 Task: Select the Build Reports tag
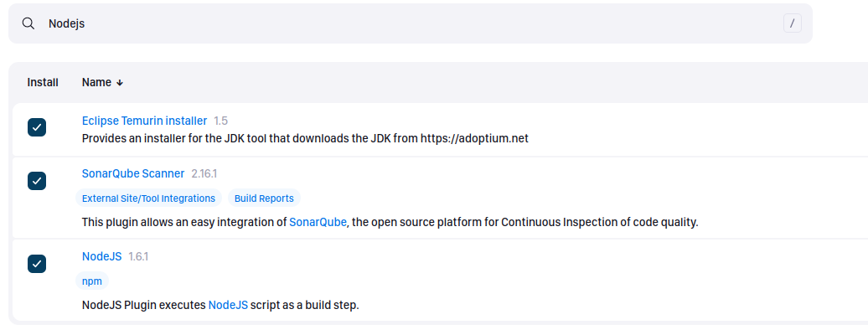tap(264, 198)
